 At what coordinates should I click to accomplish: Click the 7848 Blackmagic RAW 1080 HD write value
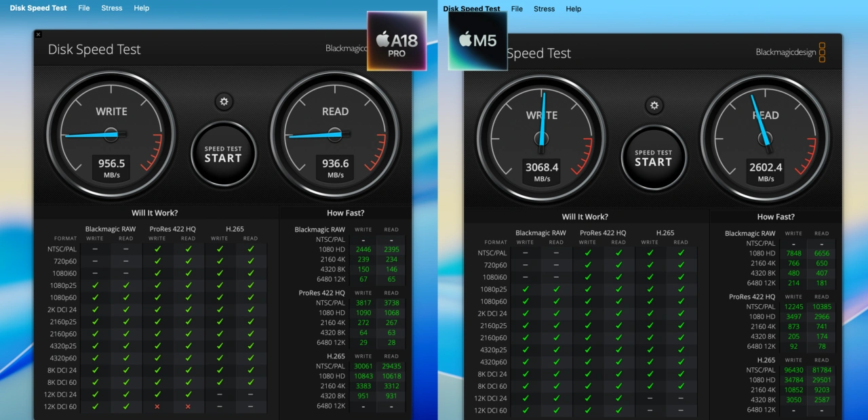[793, 253]
